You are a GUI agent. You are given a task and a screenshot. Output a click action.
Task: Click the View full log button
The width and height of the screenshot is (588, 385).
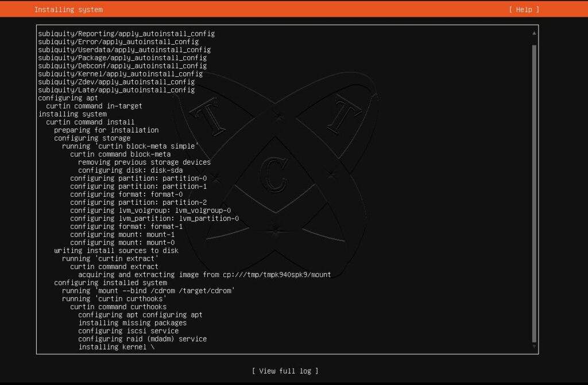pos(285,371)
